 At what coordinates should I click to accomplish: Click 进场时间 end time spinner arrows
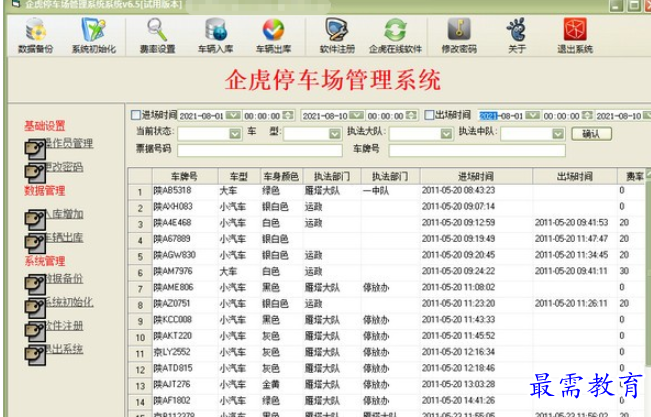(x=411, y=115)
